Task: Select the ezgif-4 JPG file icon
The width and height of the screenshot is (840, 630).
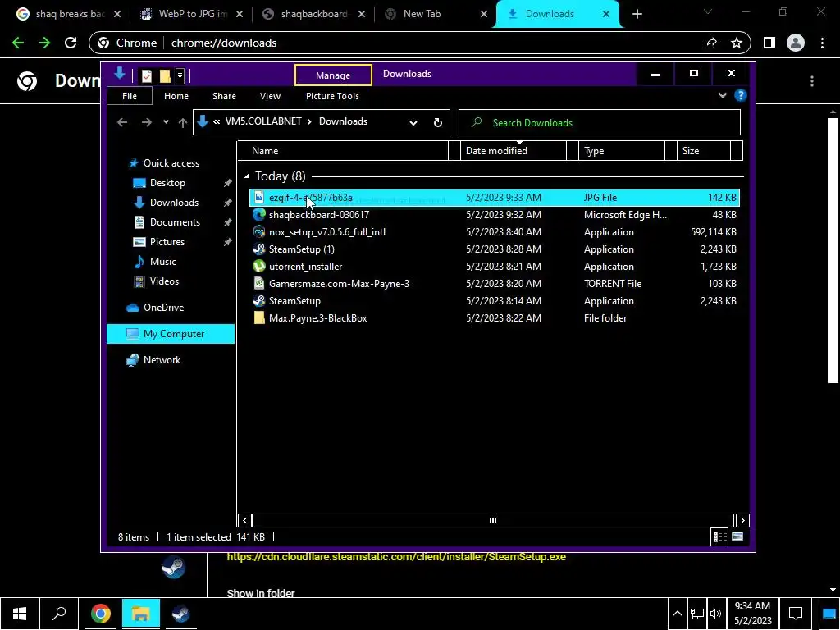Action: tap(258, 197)
